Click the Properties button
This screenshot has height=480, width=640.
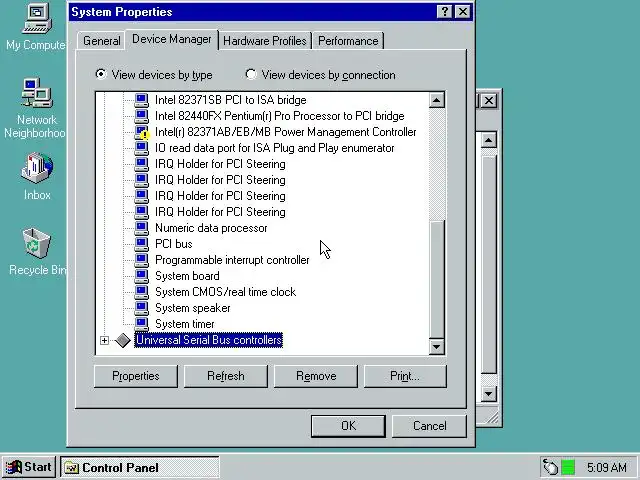pos(136,376)
